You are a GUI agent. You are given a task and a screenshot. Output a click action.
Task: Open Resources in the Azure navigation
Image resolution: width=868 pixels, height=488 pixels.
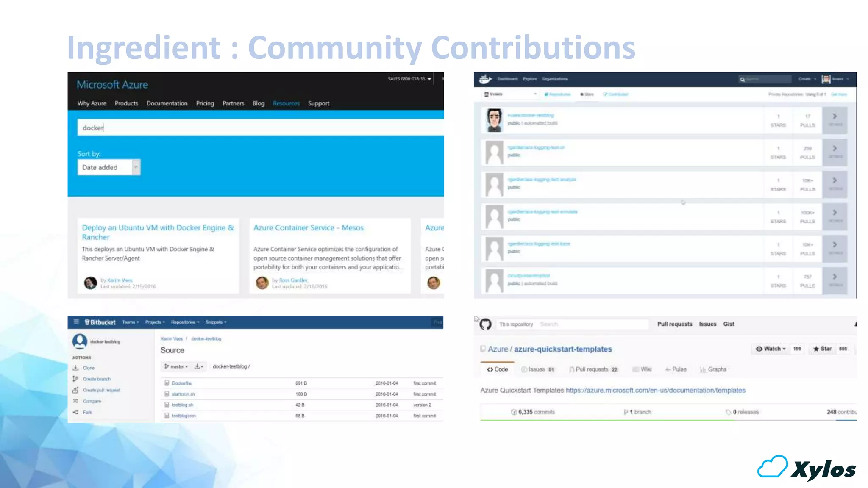tap(286, 103)
